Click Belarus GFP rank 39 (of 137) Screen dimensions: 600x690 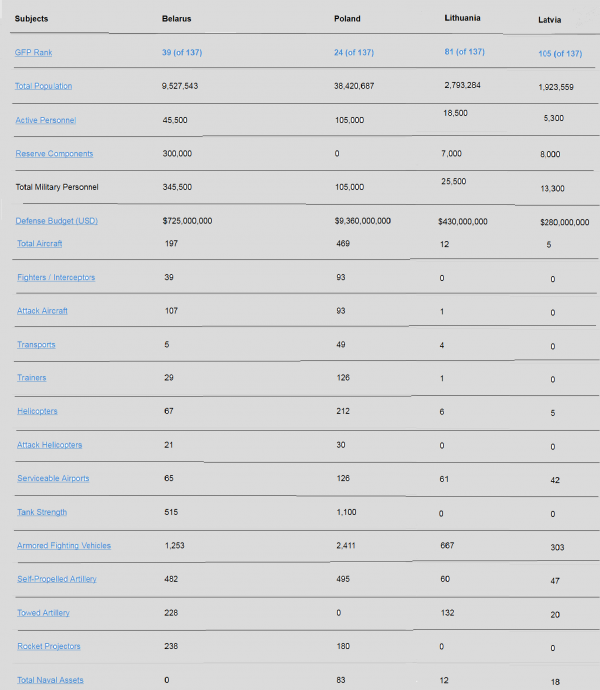pyautogui.click(x=181, y=52)
